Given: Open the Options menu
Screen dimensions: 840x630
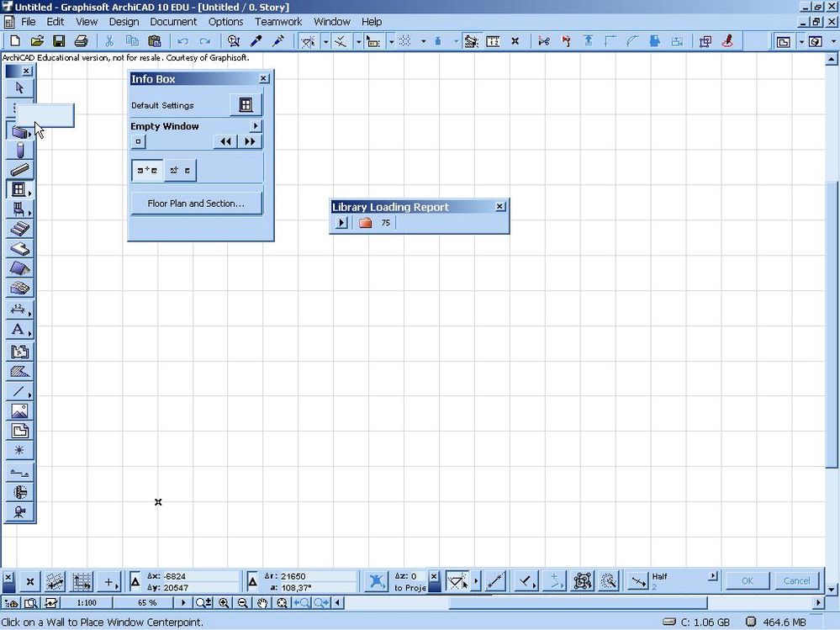Looking at the screenshot, I should pyautogui.click(x=225, y=21).
